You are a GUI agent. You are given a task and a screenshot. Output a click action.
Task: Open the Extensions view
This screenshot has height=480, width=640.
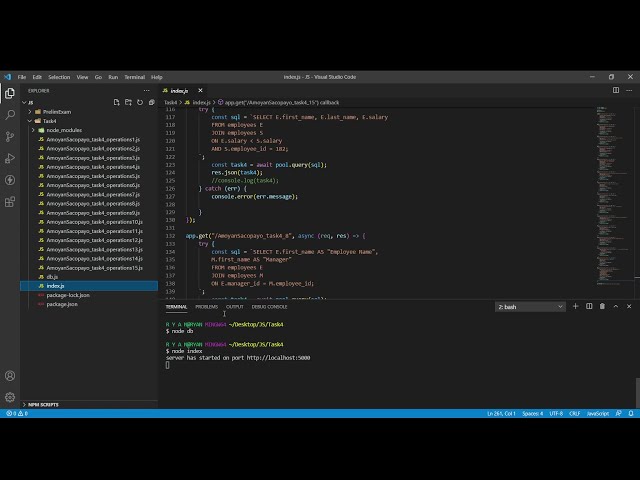[x=10, y=201]
